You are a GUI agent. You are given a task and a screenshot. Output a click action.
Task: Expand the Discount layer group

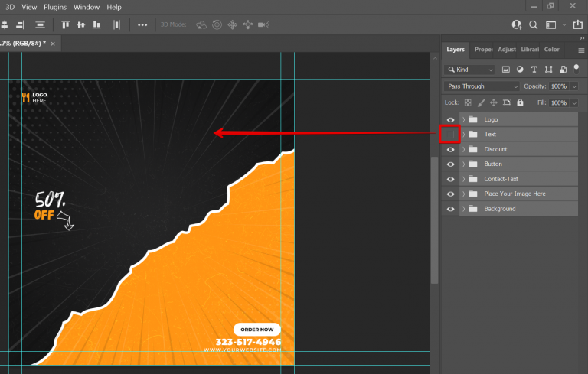pyautogui.click(x=463, y=149)
